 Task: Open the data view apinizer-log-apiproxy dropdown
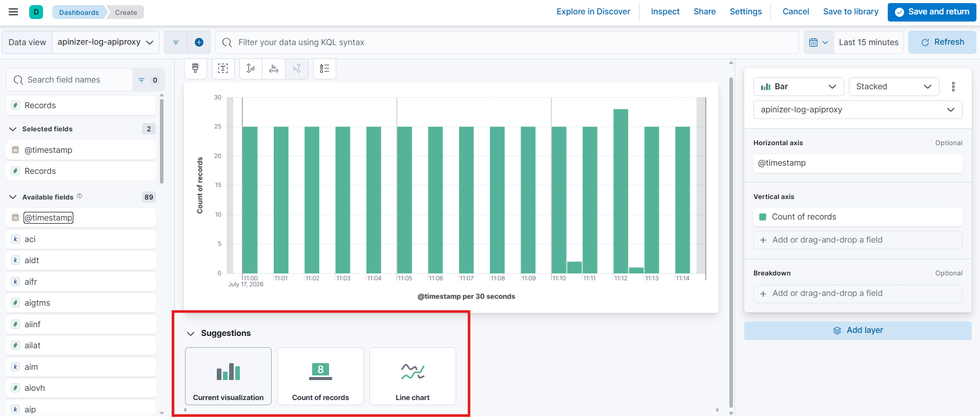[106, 42]
